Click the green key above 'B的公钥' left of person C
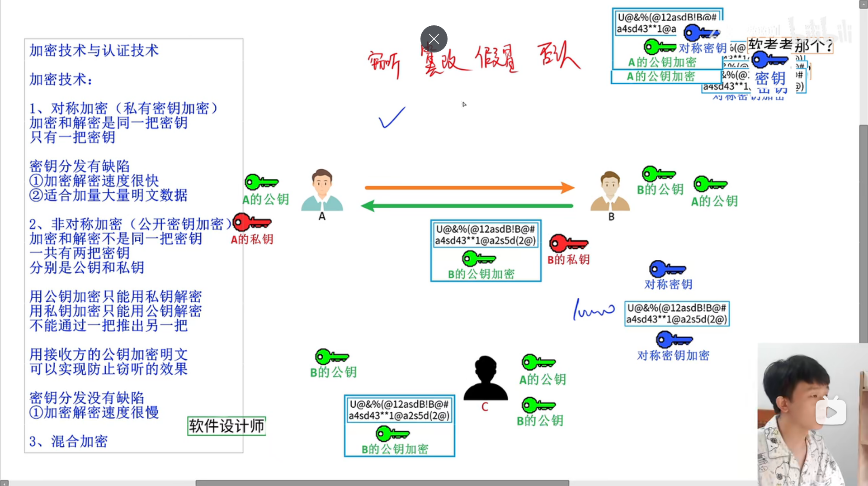This screenshot has width=868, height=486. pyautogui.click(x=332, y=357)
